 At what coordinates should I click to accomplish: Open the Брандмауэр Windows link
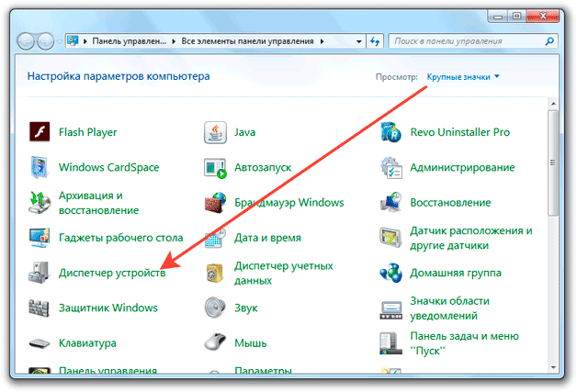[289, 202]
